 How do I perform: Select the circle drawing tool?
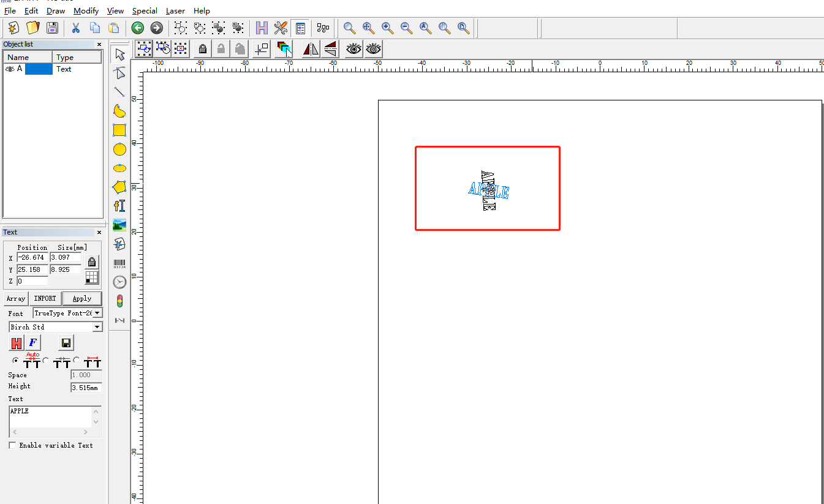[x=119, y=149]
